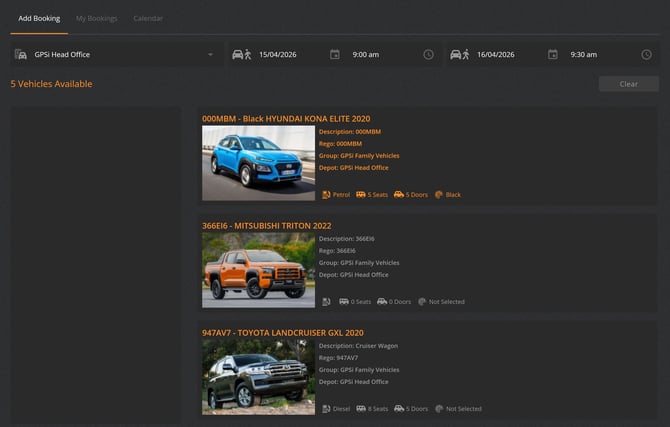The width and height of the screenshot is (670, 427).
Task: Click the 0 Seats icon on Triton
Action: pos(344,302)
